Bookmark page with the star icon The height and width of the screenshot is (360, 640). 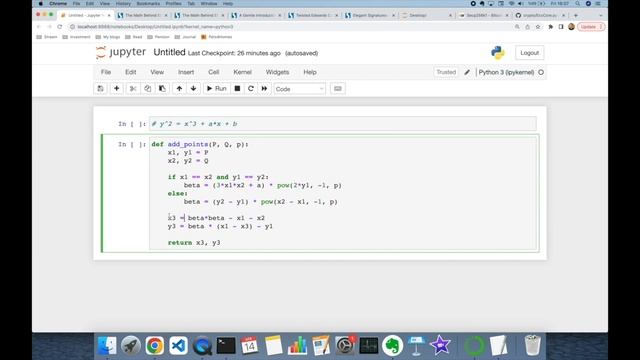[x=538, y=27]
